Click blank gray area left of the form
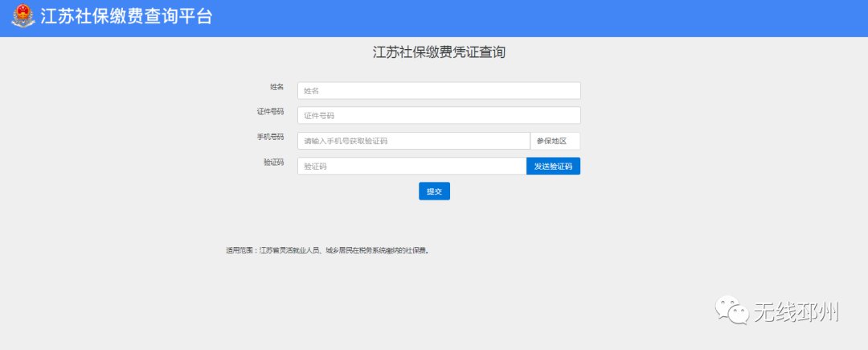Viewport: 868px width, 350px height. 121,145
